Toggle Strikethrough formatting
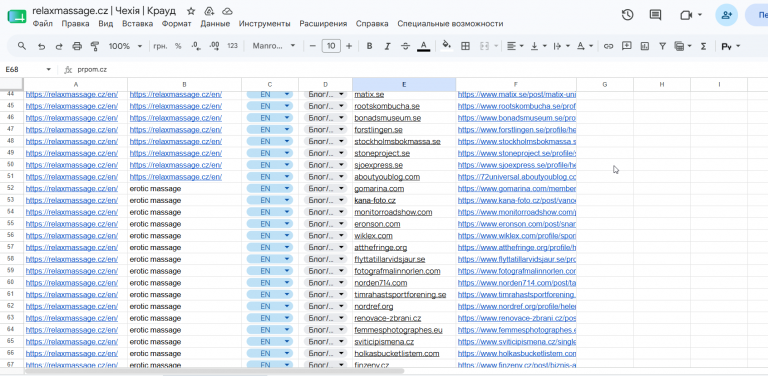Screen dimensions: 768x376 click(x=406, y=46)
